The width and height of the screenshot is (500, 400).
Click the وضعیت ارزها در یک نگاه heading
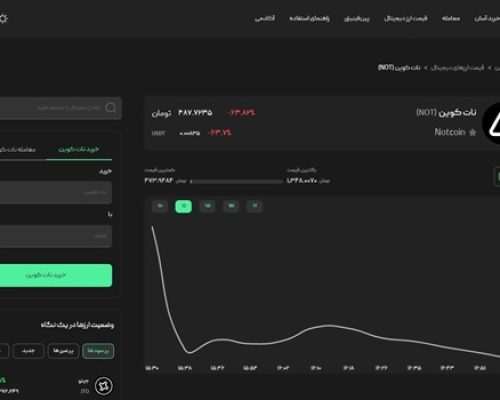coord(77,325)
